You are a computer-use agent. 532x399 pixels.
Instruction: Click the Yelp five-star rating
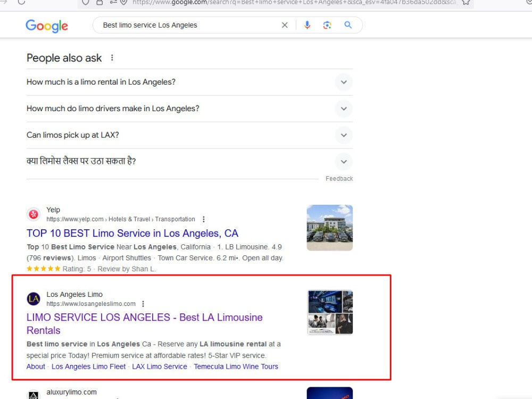pyautogui.click(x=44, y=269)
